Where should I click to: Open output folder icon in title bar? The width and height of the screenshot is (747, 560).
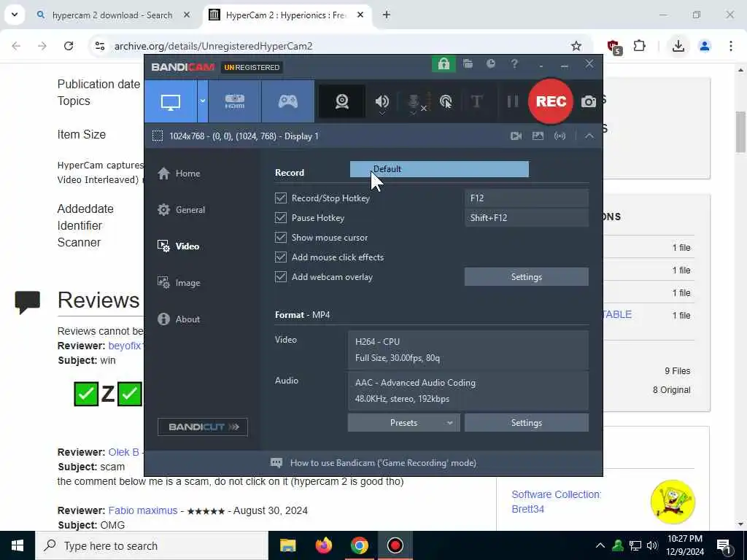(x=468, y=64)
